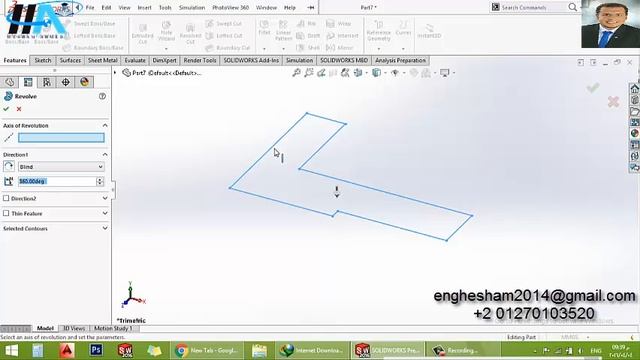Open the PhotoView 360 menu

click(231, 7)
